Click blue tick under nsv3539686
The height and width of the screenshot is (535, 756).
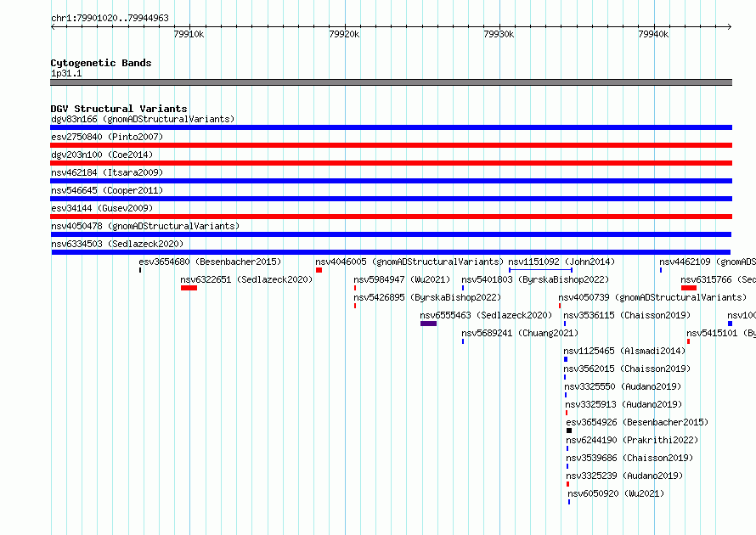(x=567, y=466)
